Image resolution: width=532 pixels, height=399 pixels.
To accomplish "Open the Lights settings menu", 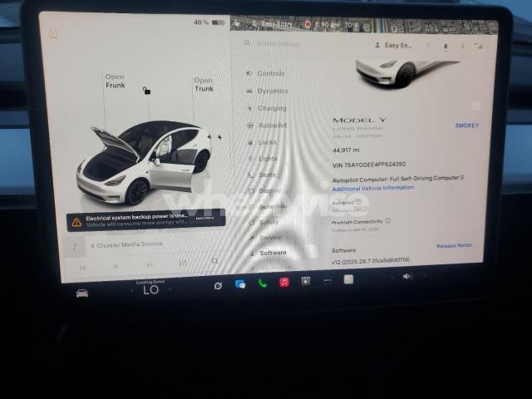I will click(x=264, y=159).
